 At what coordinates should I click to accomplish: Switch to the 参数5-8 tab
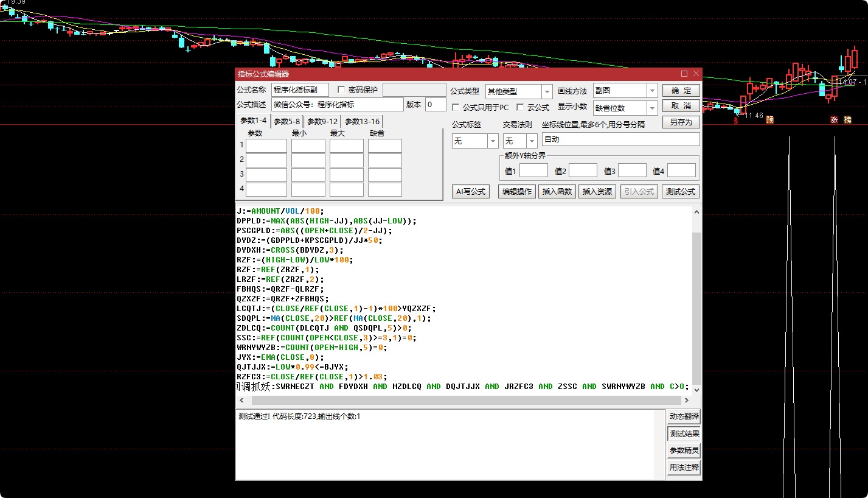click(287, 121)
